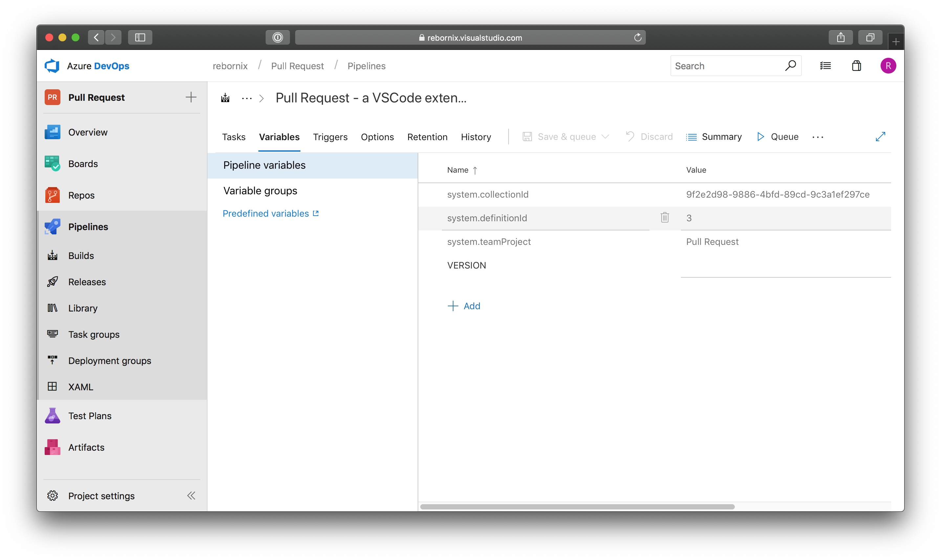941x560 pixels.
Task: Open the Predefined variables link
Action: tap(271, 213)
